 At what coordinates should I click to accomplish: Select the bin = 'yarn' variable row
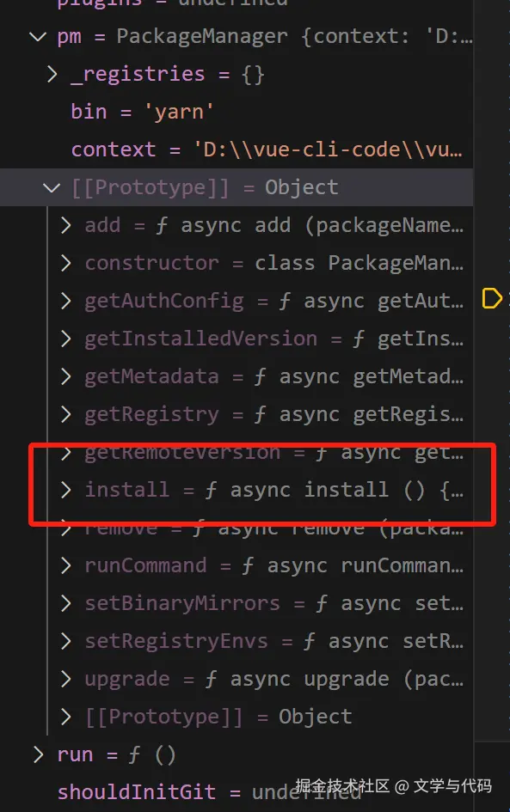pyautogui.click(x=237, y=112)
